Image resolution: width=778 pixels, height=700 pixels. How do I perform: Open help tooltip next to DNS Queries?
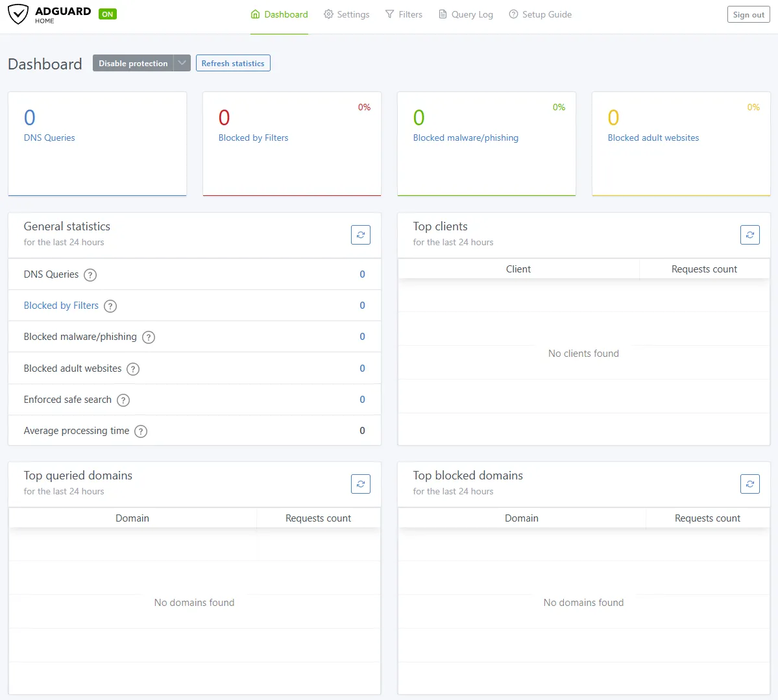click(90, 274)
